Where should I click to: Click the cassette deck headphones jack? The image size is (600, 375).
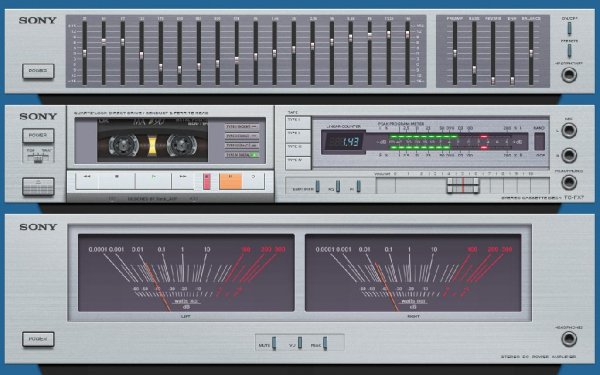click(x=569, y=182)
